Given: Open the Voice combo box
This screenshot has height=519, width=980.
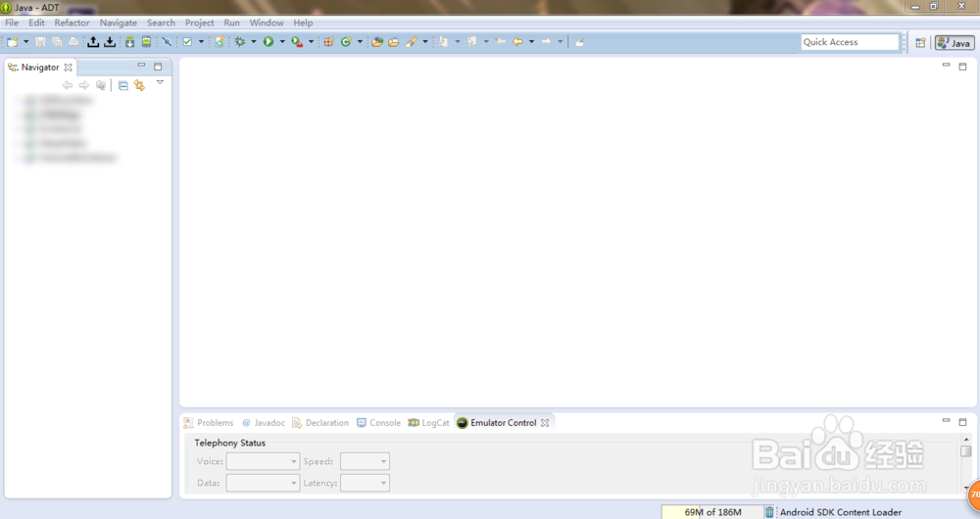Looking at the screenshot, I should coord(263,461).
